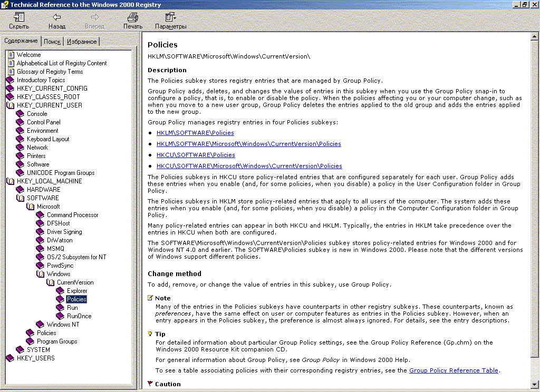This screenshot has height=392, width=540.
Task: Open the Параметры (Options) toolbar icon
Action: point(170,17)
